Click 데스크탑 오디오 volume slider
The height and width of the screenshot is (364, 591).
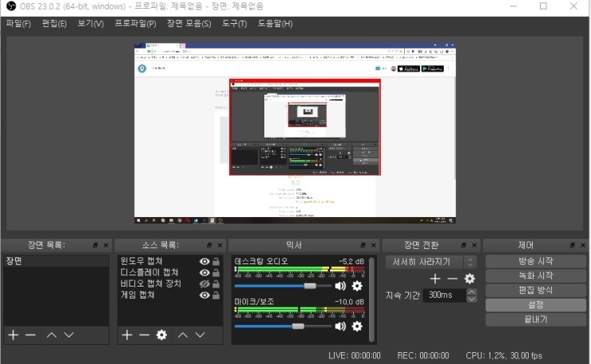pyautogui.click(x=283, y=286)
